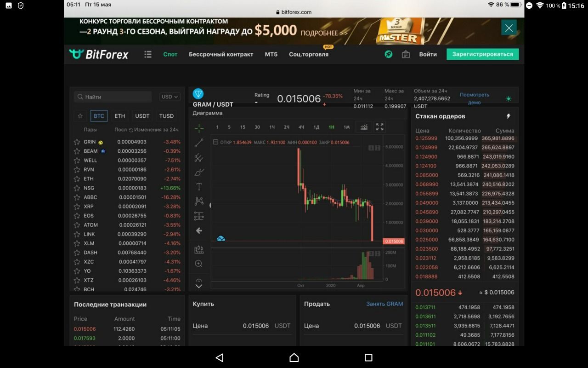This screenshot has height=368, width=588.
Task: Click the GRAM coin logo icon
Action: click(x=198, y=94)
